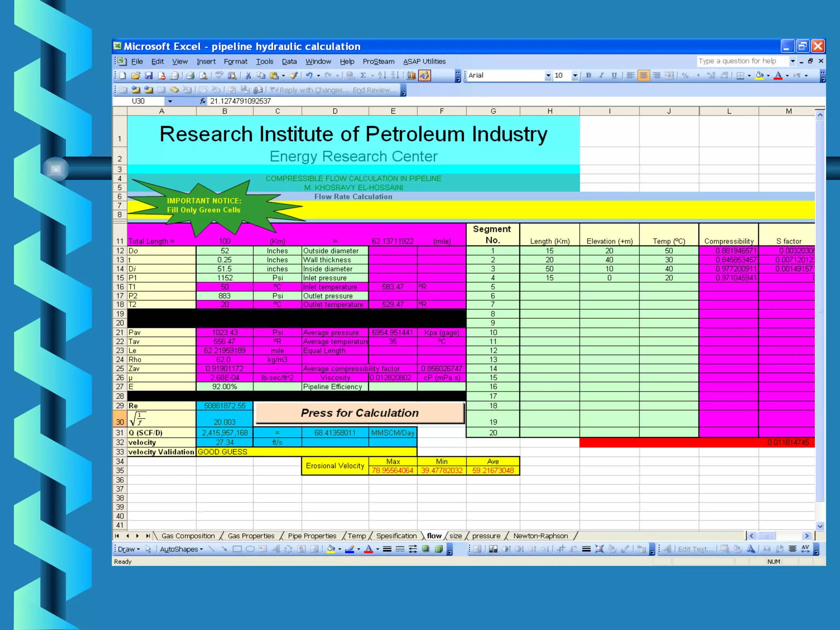Expand the Name Box dropdown arrow
The height and width of the screenshot is (630, 840).
170,101
